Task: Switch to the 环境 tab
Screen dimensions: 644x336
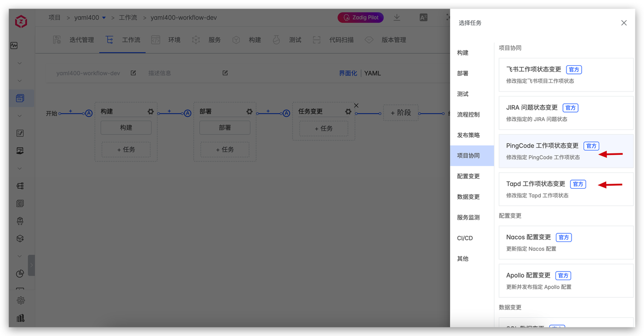Action: 166,40
